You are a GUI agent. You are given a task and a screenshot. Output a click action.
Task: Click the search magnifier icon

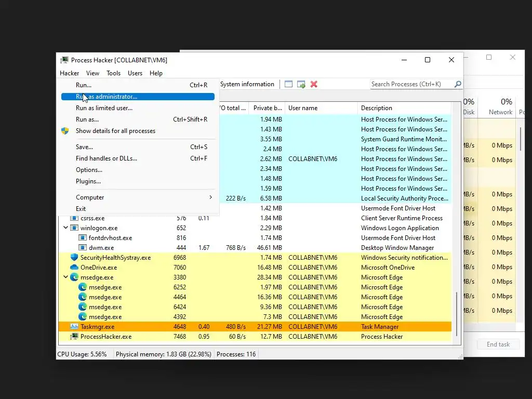[458, 84]
